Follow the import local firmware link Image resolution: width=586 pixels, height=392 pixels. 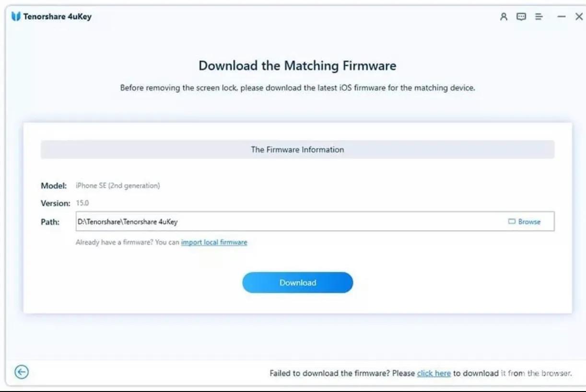[x=214, y=242]
